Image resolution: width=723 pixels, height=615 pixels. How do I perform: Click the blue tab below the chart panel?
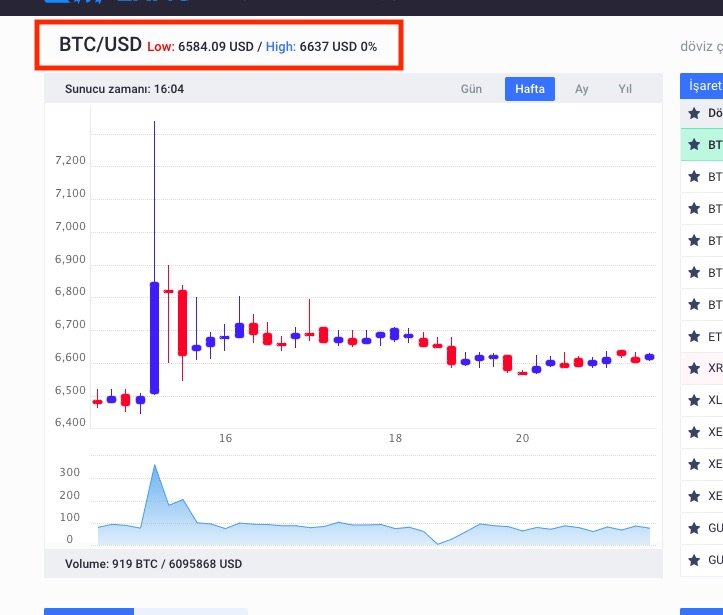(88, 610)
